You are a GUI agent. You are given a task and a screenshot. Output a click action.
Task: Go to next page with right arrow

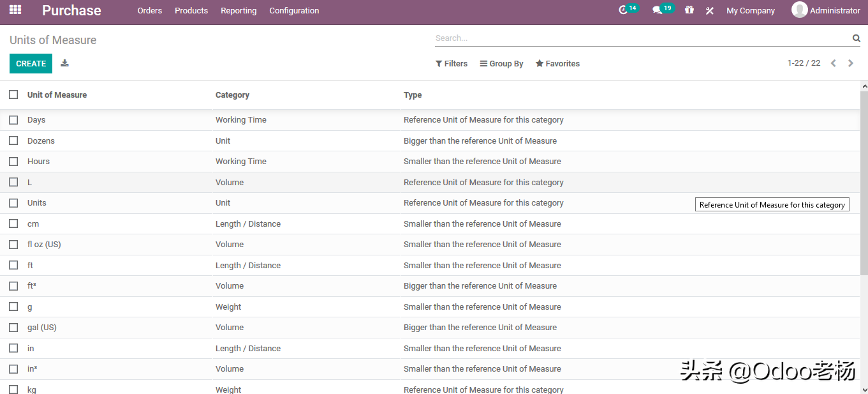[x=851, y=63]
